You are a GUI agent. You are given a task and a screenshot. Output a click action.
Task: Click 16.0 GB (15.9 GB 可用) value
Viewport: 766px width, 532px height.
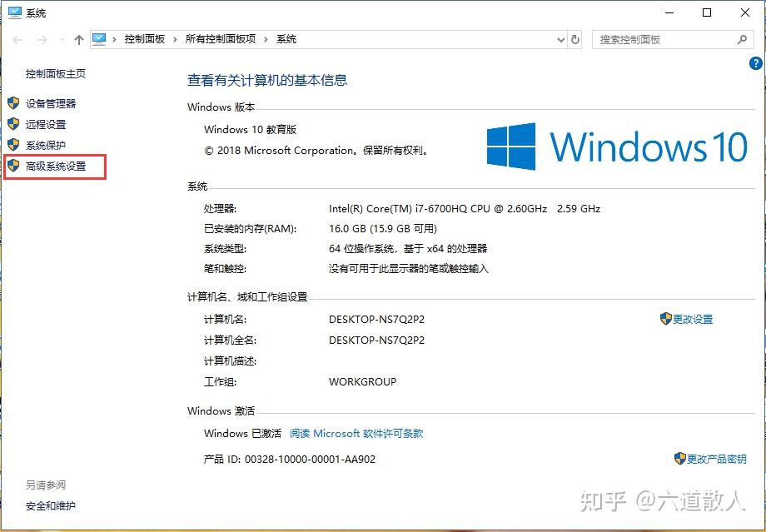383,229
